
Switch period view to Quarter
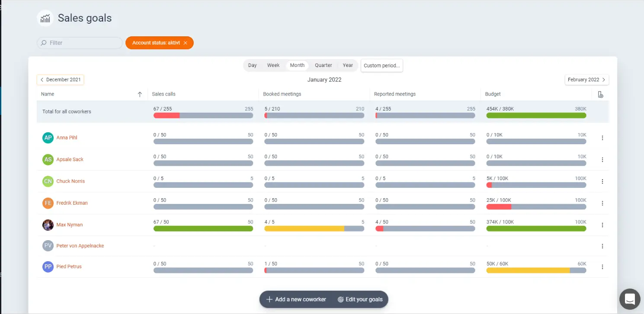pyautogui.click(x=323, y=65)
